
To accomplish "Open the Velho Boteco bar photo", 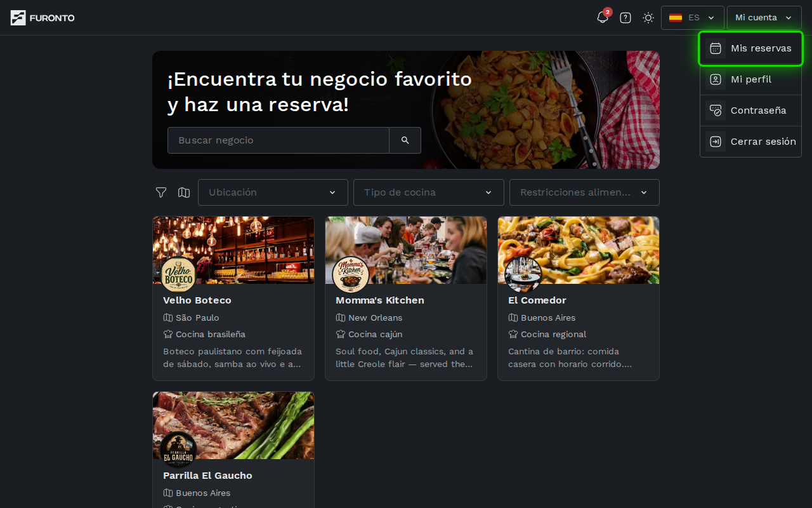I will click(x=233, y=250).
